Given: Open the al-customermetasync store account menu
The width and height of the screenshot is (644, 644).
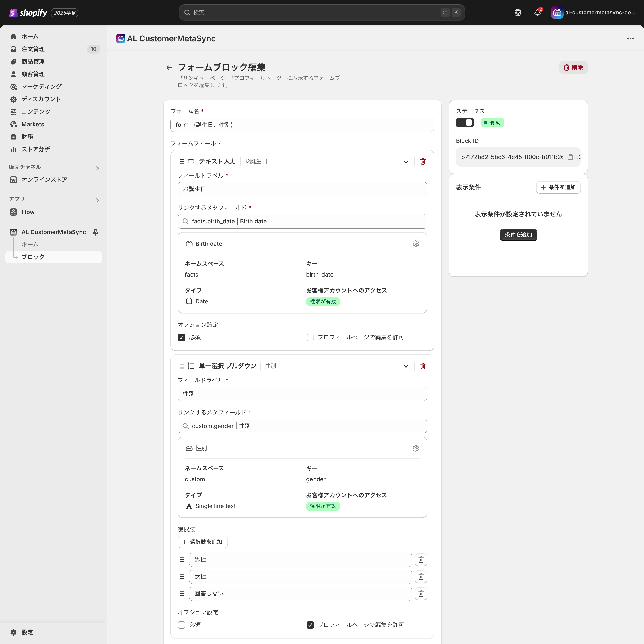Looking at the screenshot, I should click(594, 13).
